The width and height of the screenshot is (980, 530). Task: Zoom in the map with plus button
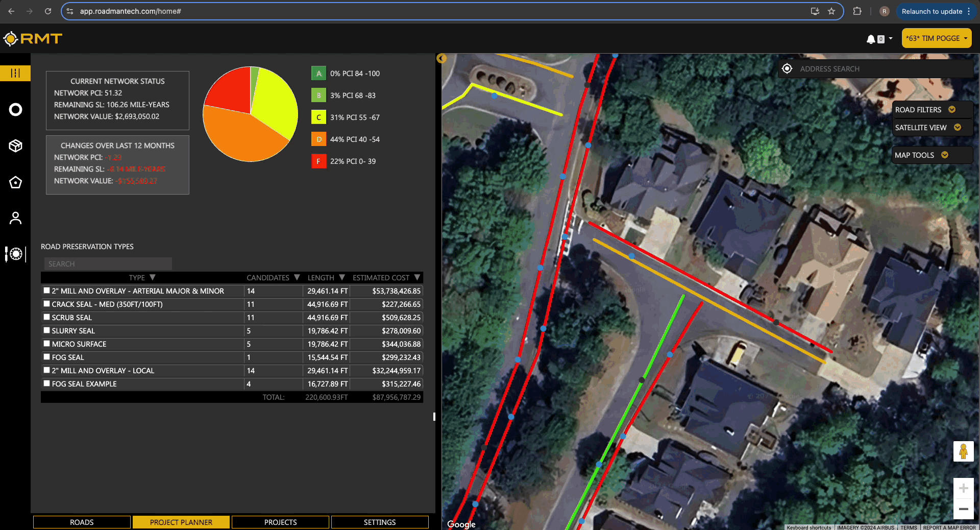point(963,489)
